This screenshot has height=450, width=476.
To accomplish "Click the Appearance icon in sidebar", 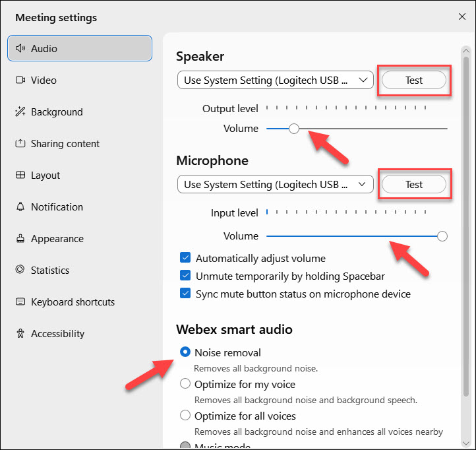I will tap(20, 239).
